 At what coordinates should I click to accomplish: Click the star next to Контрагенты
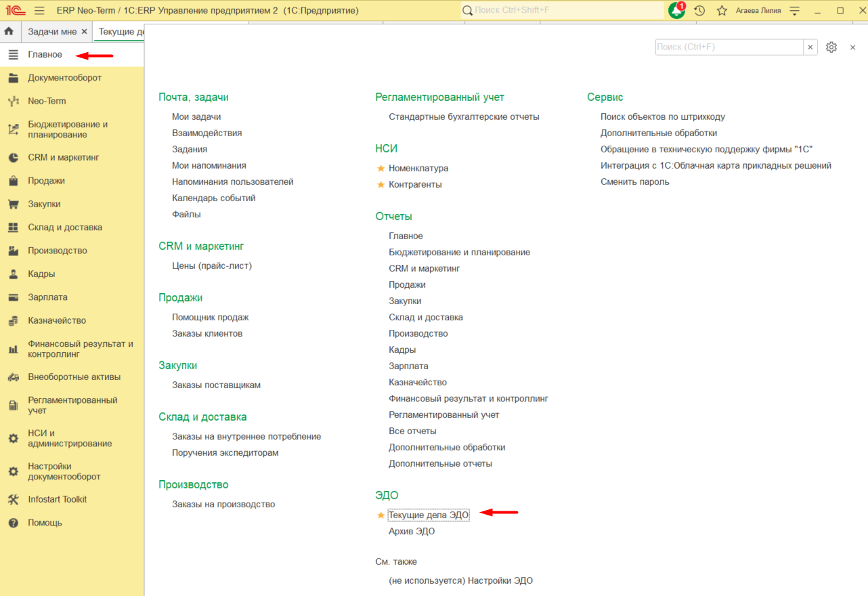click(x=381, y=184)
